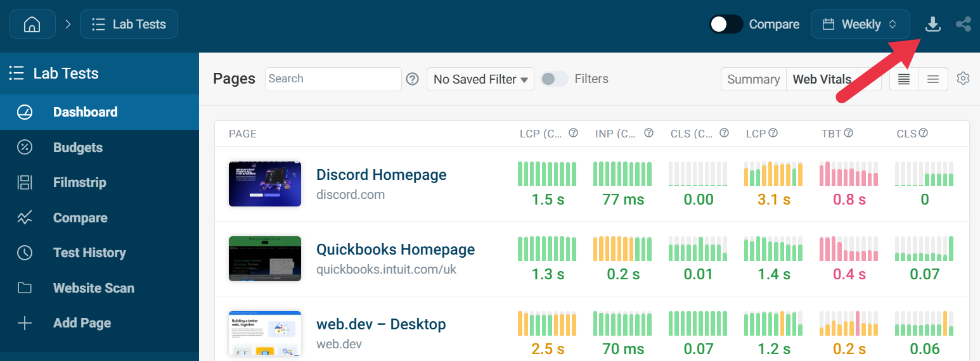Screen dimensions: 980x361
Task: Click Discord's 1.5 s LCP value
Action: [548, 199]
